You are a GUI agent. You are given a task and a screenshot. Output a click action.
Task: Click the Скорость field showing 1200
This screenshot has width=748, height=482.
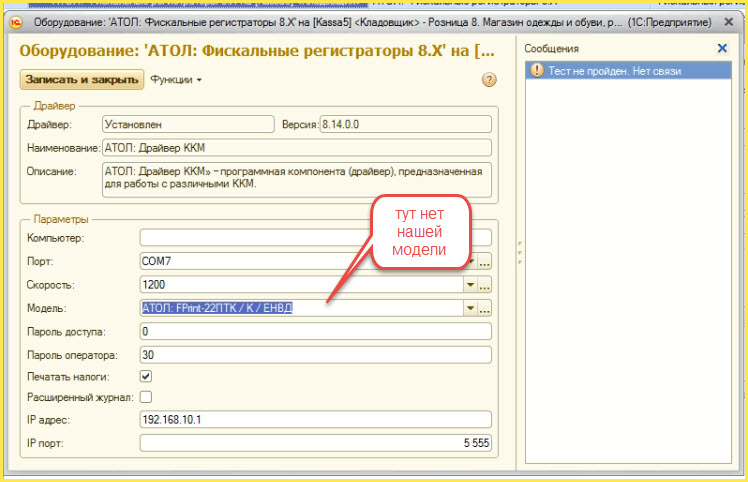301,285
